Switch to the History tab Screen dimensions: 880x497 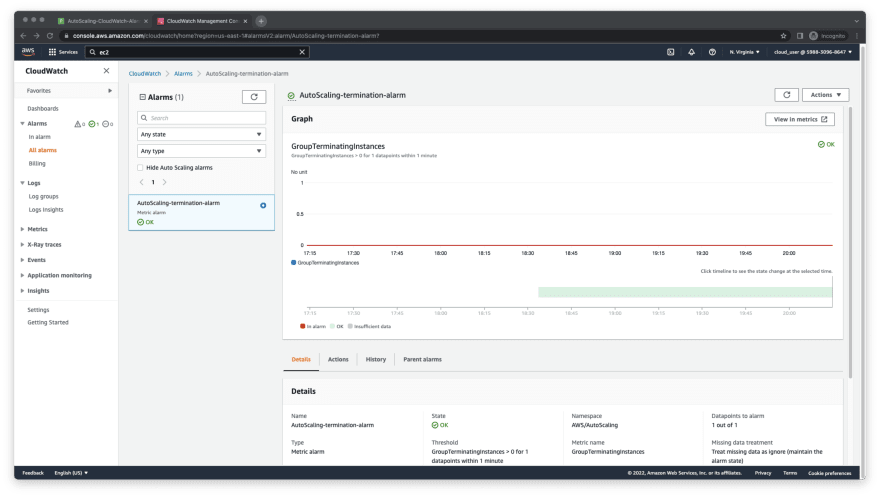[375, 360]
